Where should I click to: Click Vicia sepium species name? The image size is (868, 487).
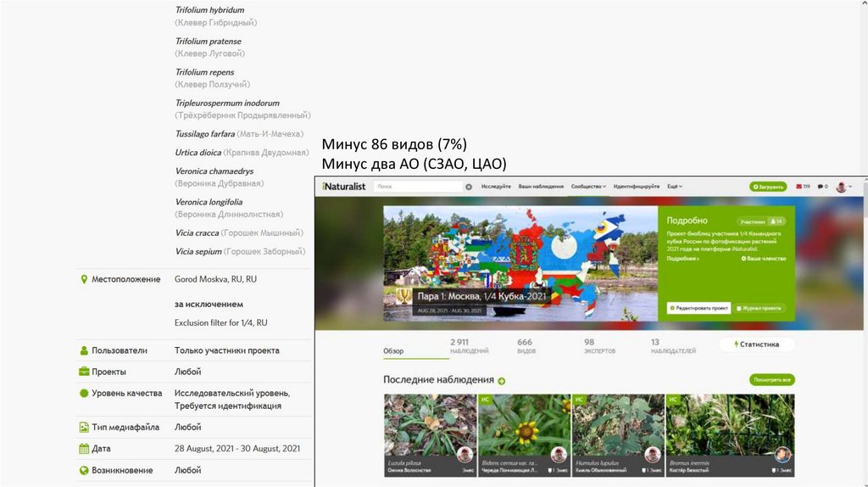198,251
